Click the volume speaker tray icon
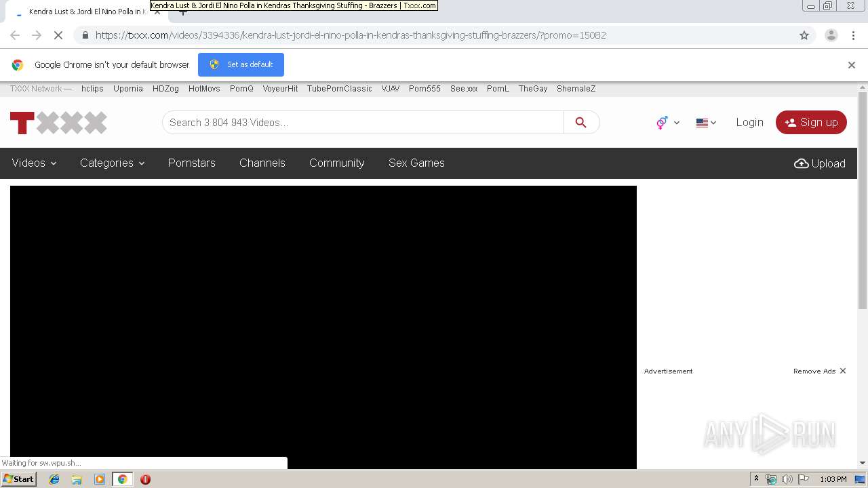The image size is (868, 488). tap(787, 479)
